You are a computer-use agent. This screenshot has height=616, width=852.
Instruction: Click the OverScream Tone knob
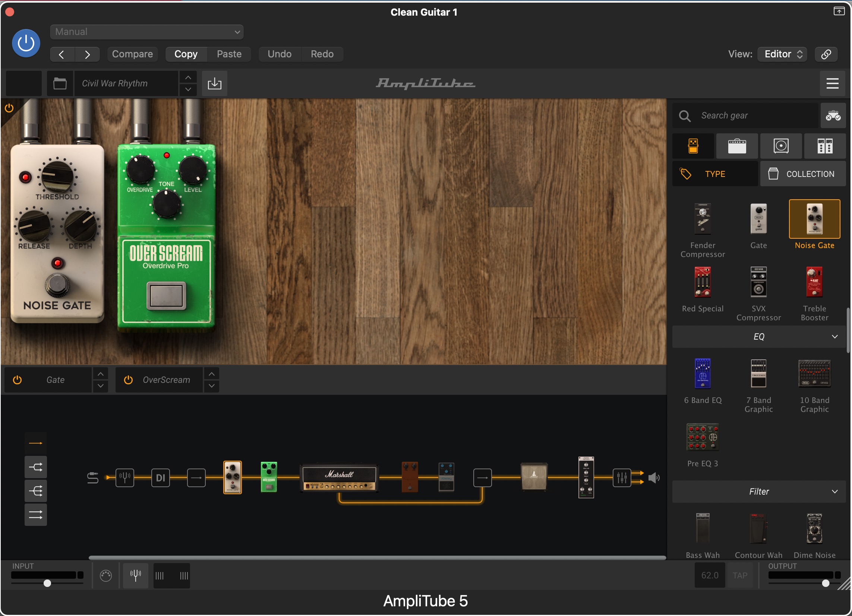[x=166, y=204]
